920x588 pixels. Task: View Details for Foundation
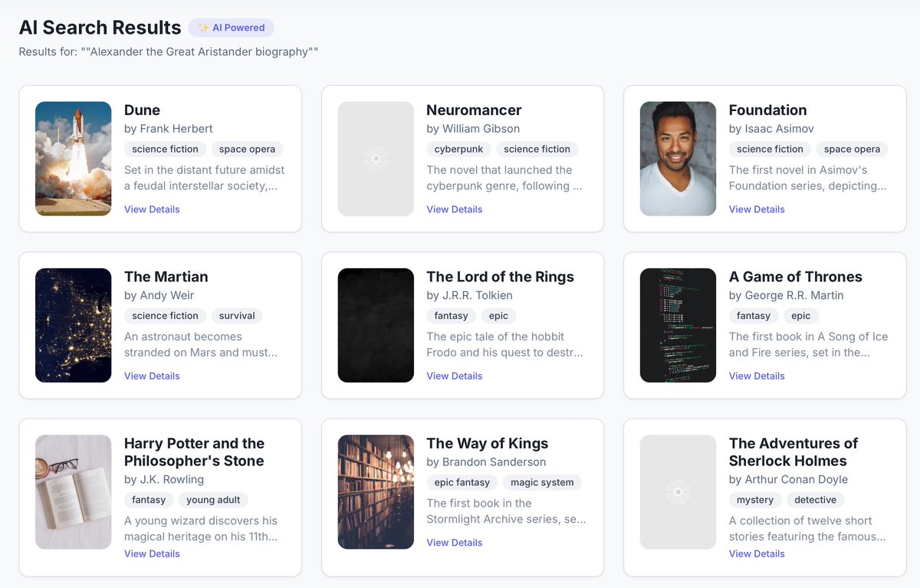point(757,209)
